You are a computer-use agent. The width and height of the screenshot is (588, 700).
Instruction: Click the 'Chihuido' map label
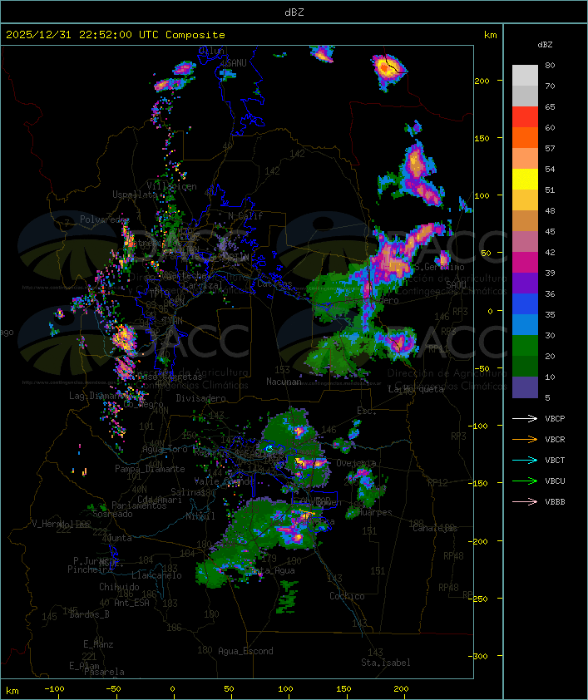[x=119, y=587]
